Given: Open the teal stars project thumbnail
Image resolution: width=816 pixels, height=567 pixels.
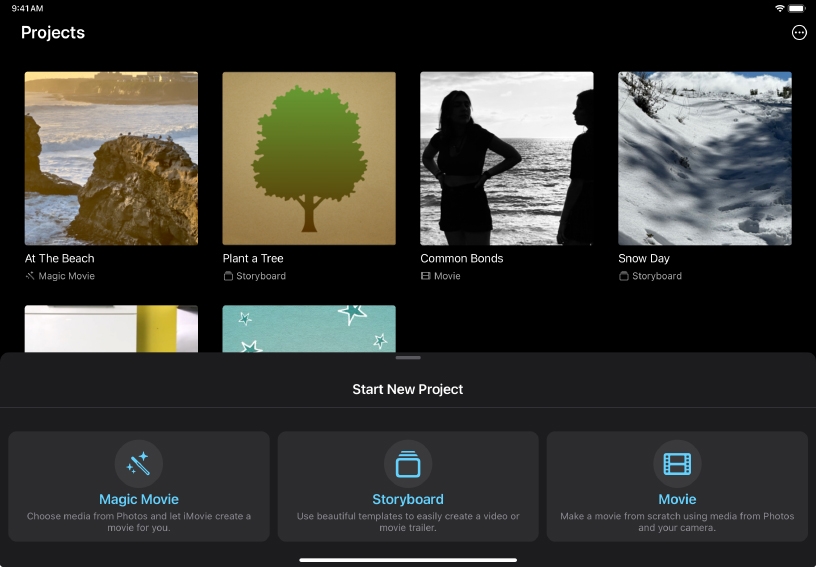Looking at the screenshot, I should 309,328.
